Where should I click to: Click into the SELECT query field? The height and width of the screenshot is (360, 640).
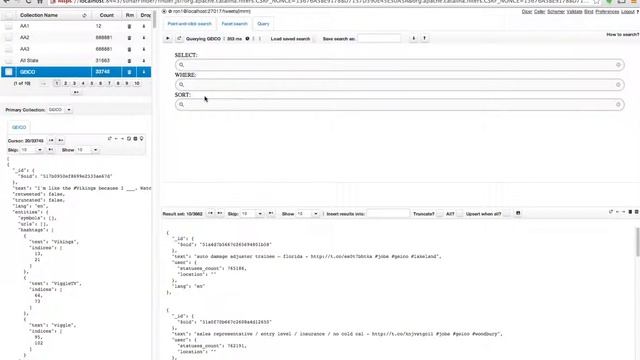[x=400, y=65]
